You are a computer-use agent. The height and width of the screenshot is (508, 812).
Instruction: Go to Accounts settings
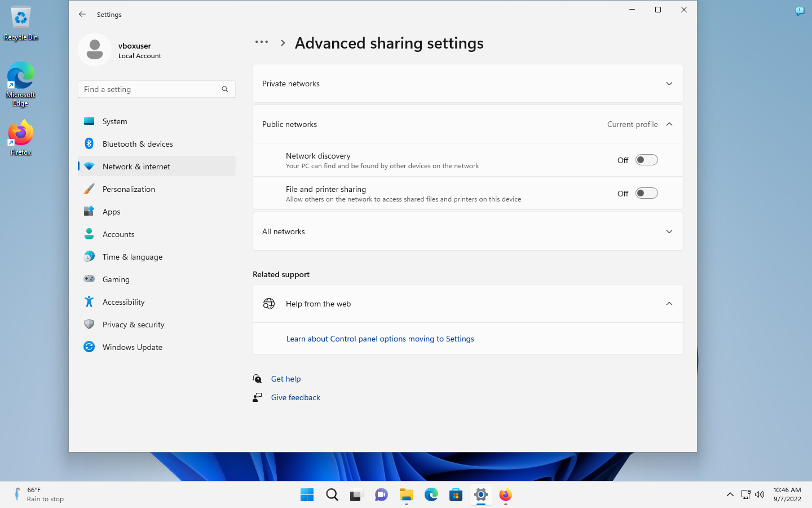coord(118,234)
